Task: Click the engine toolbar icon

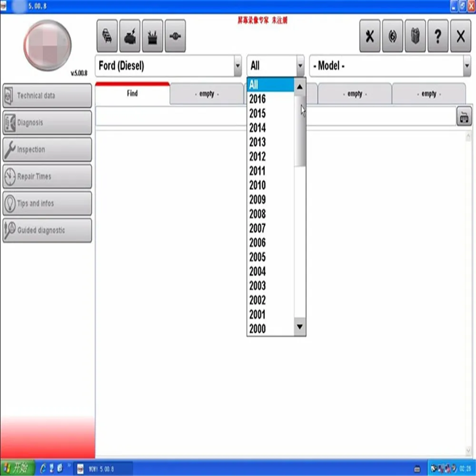Action: coord(129,36)
